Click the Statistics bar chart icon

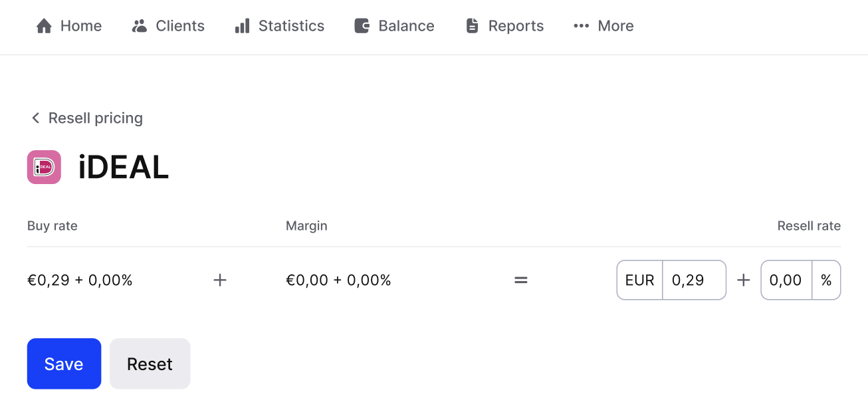pyautogui.click(x=242, y=26)
